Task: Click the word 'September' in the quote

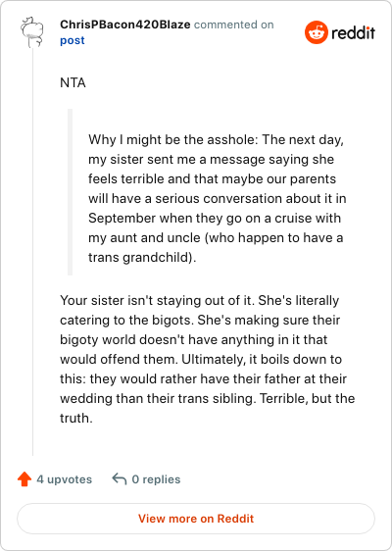Action: [122, 219]
